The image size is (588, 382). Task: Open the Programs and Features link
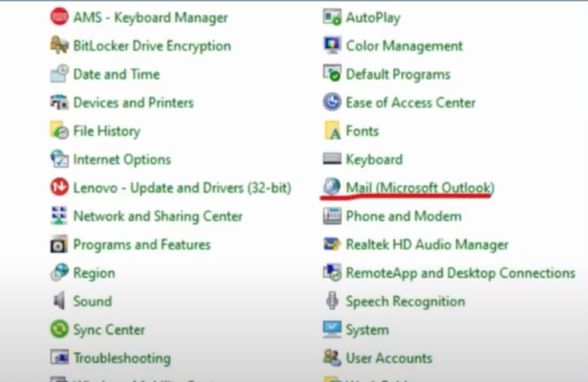(142, 245)
